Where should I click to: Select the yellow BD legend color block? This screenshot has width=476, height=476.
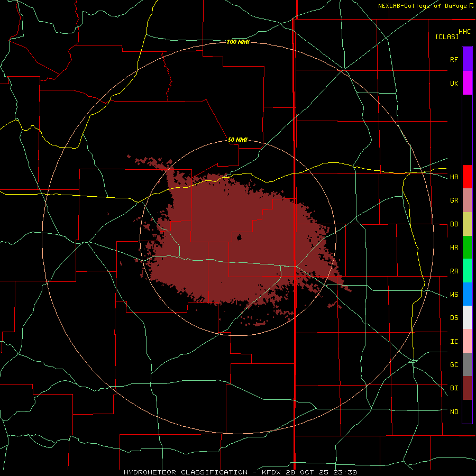(467, 224)
